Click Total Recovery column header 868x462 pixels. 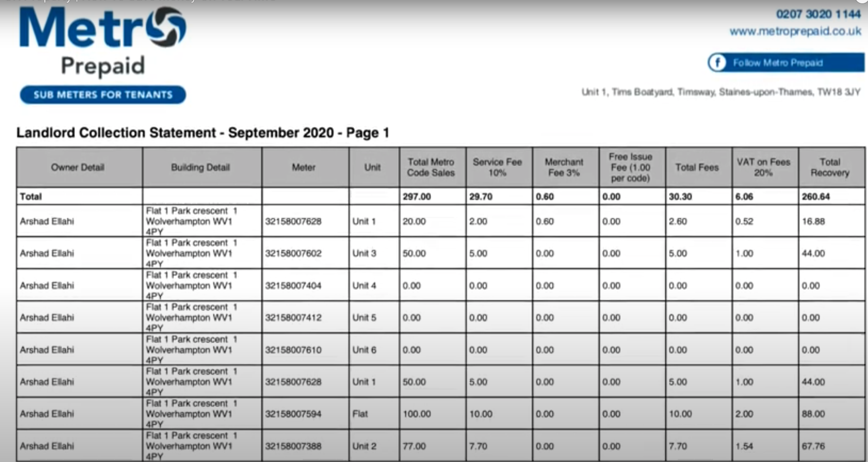pos(831,167)
